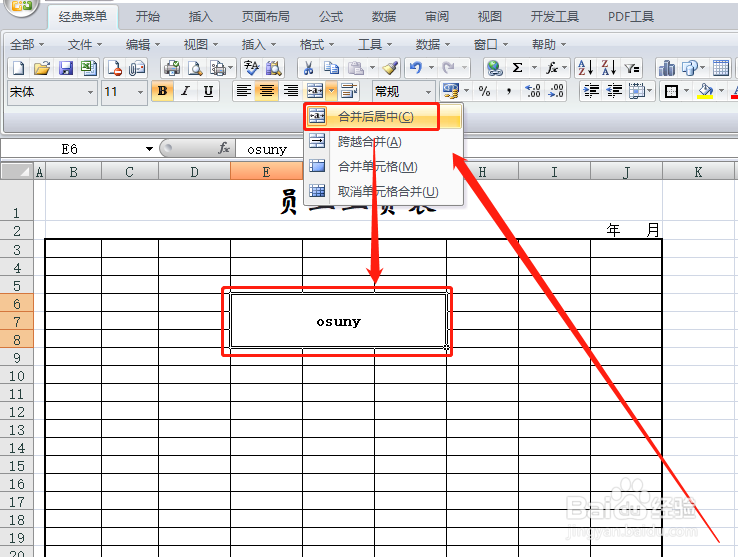Click the fx insert function icon in the formula bar
The width and height of the screenshot is (738, 557).
coord(224,148)
